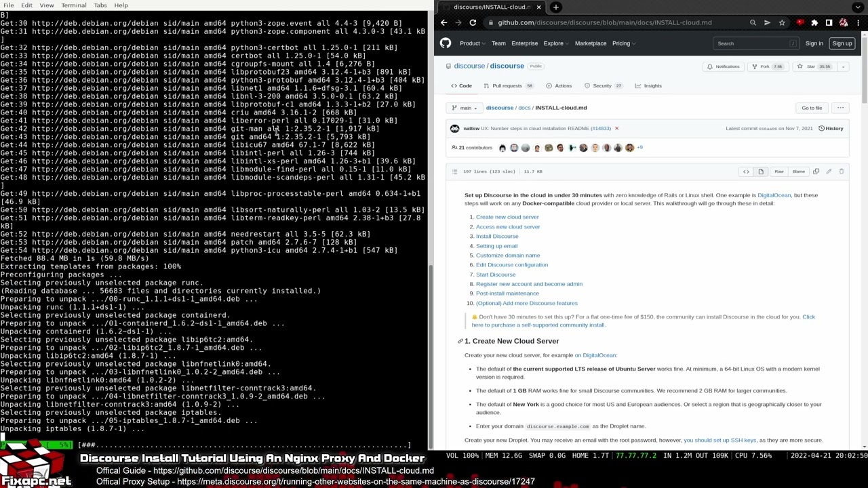Open the Blame view
This screenshot has width=868, height=488.
pyautogui.click(x=798, y=171)
